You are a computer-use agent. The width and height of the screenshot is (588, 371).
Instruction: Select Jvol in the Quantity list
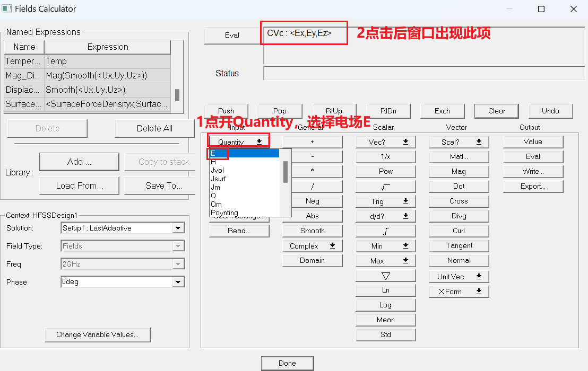coord(244,170)
